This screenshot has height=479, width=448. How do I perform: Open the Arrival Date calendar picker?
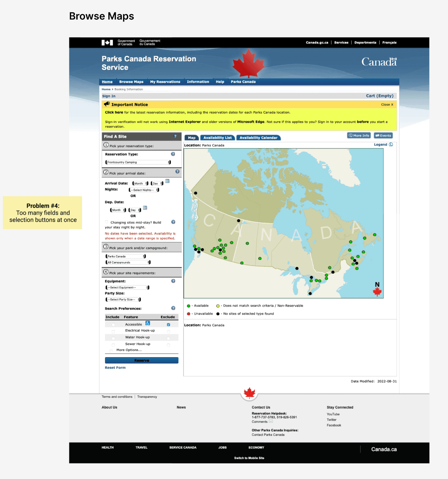point(167,181)
